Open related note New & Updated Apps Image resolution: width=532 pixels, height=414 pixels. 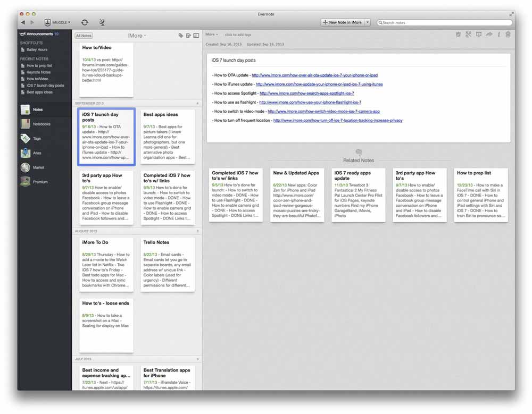(x=297, y=195)
